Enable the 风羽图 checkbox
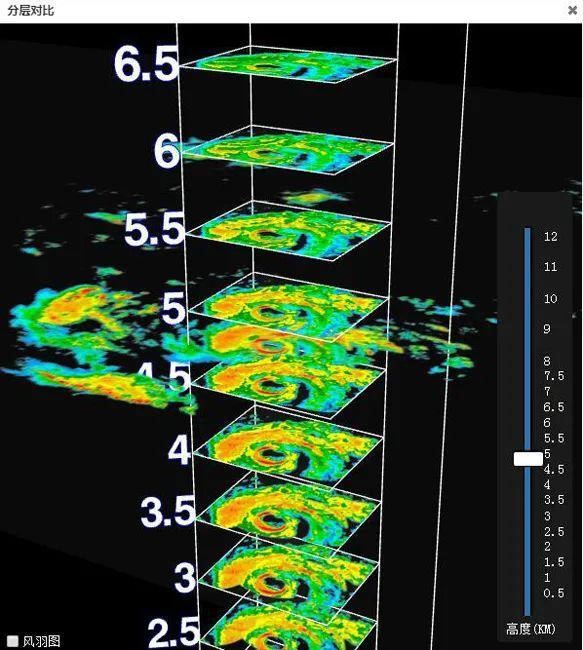The height and width of the screenshot is (650, 583). [12, 641]
